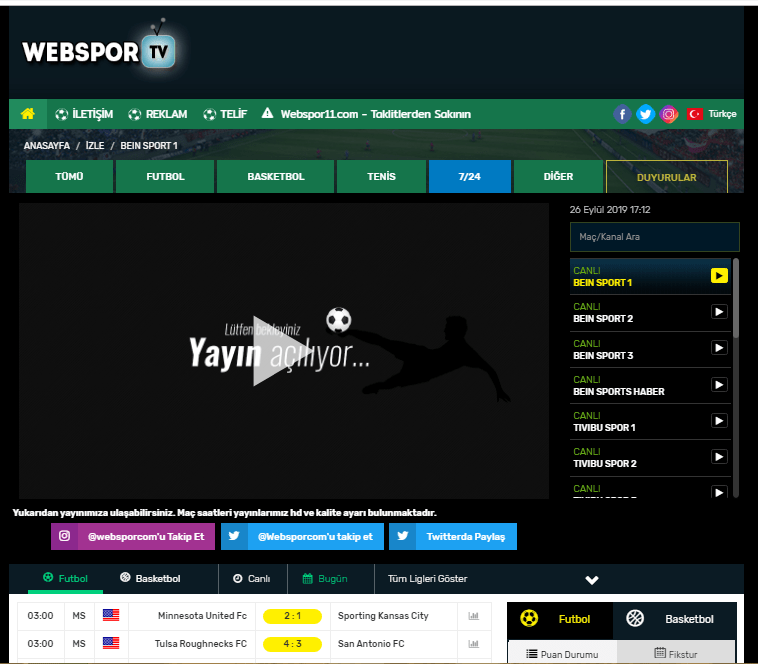
Task: Select the FUTBOL category tab
Action: [165, 176]
